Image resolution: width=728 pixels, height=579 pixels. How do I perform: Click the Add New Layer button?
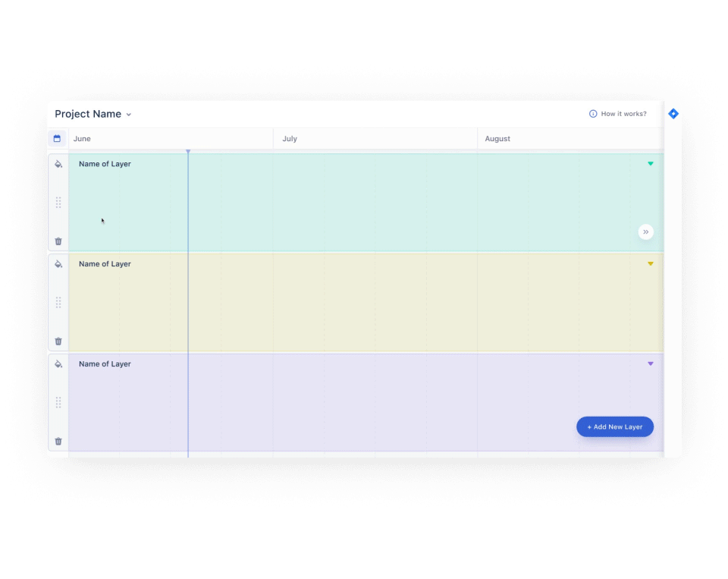pyautogui.click(x=615, y=426)
